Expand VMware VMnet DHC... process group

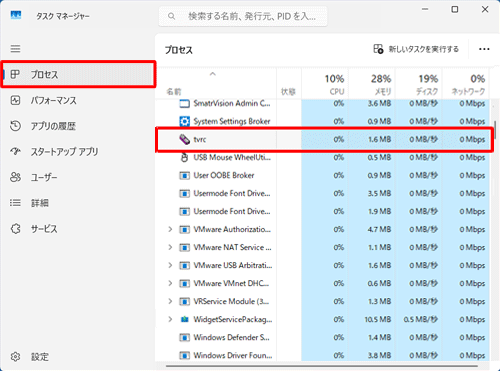170,283
